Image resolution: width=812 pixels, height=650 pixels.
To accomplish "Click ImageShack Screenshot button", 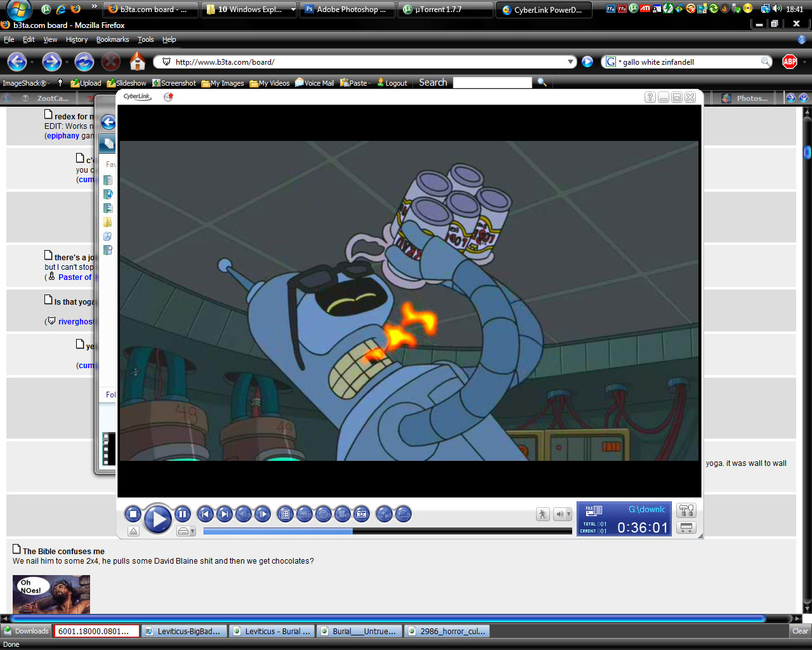I will click(x=174, y=83).
